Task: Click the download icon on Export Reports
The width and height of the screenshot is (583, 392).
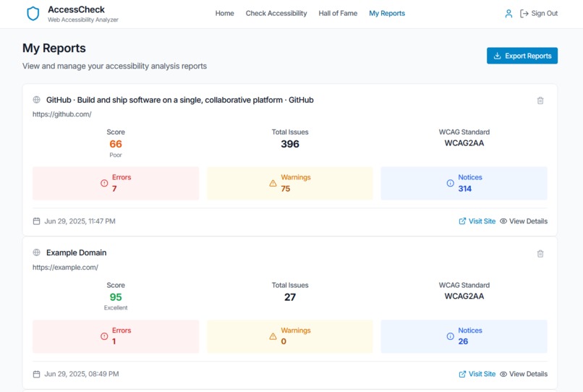Action: 497,56
